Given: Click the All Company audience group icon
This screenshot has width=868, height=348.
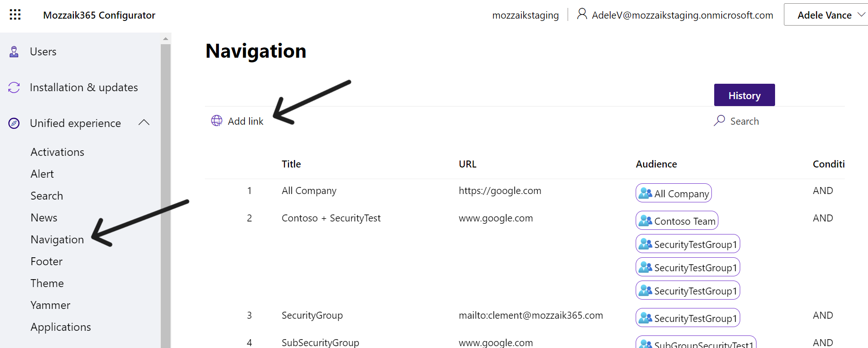Looking at the screenshot, I should tap(645, 193).
